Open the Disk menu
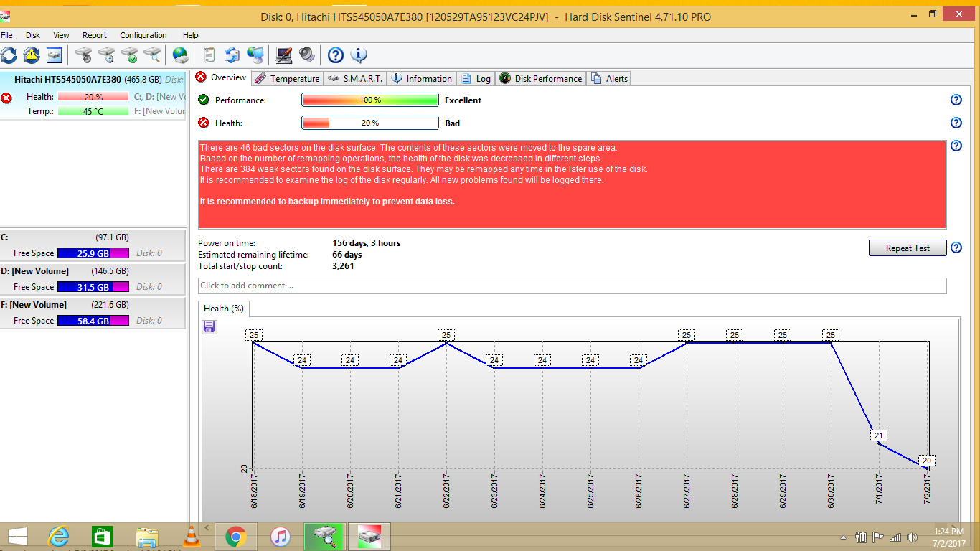The width and height of the screenshot is (980, 551). coord(33,35)
